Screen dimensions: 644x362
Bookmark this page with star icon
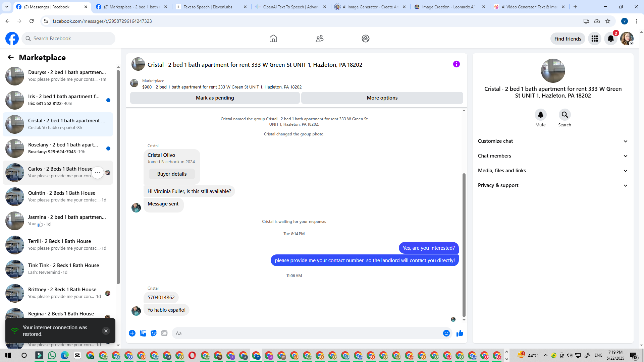(608, 21)
